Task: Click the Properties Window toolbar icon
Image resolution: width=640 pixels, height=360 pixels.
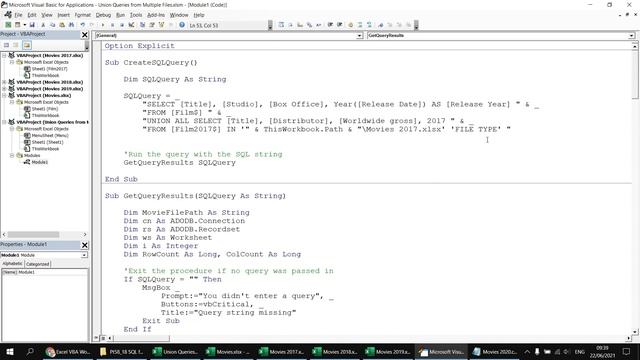Action: tap(152, 25)
